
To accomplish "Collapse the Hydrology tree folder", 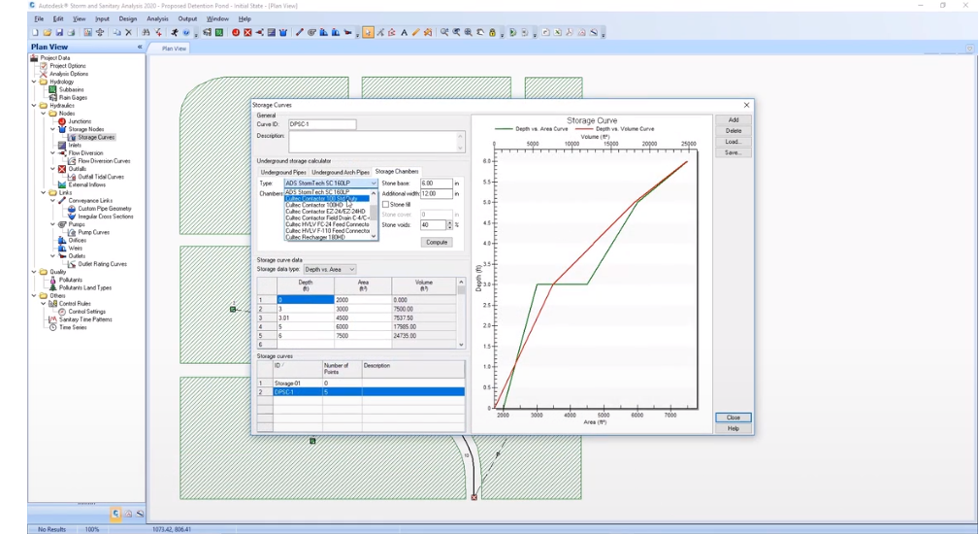I will [x=34, y=82].
